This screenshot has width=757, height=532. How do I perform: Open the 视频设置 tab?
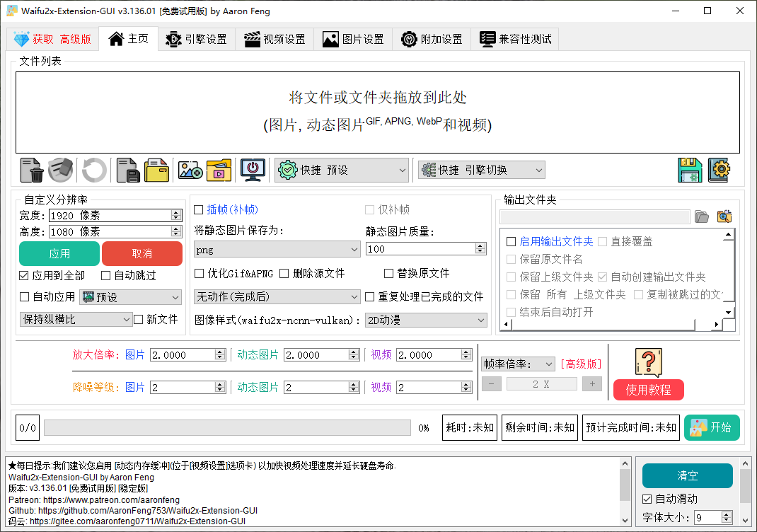click(x=275, y=39)
